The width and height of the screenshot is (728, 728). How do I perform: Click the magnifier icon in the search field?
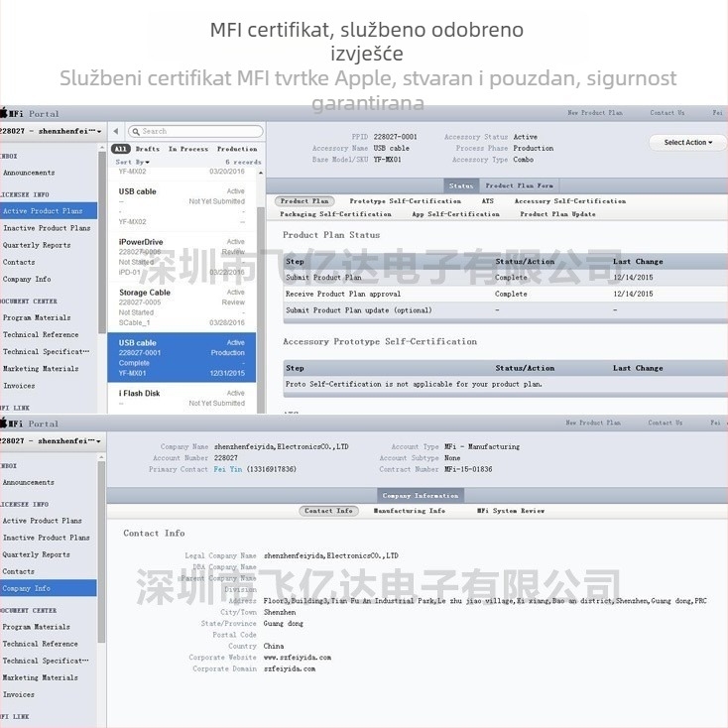[136, 132]
